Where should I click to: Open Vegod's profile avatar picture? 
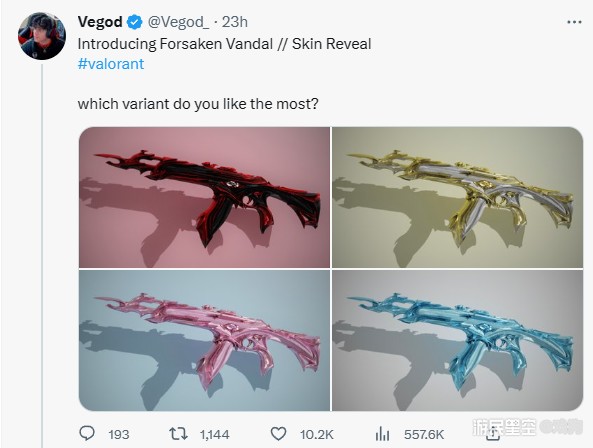click(x=42, y=36)
